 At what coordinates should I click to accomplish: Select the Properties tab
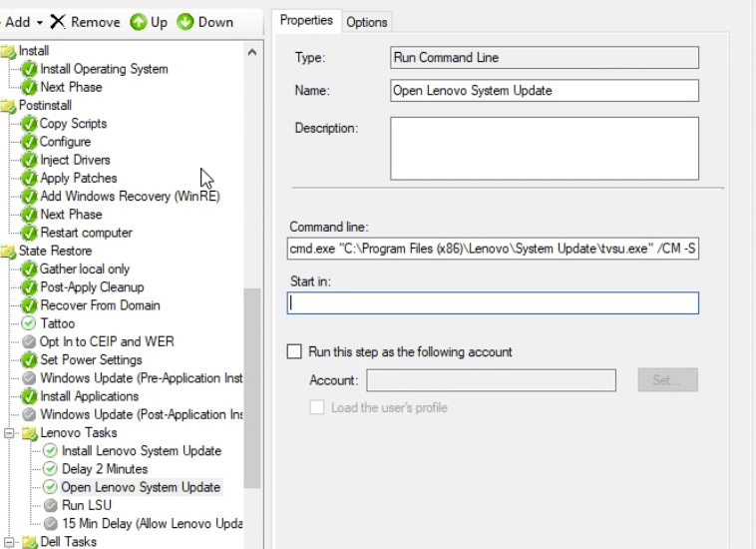(306, 20)
